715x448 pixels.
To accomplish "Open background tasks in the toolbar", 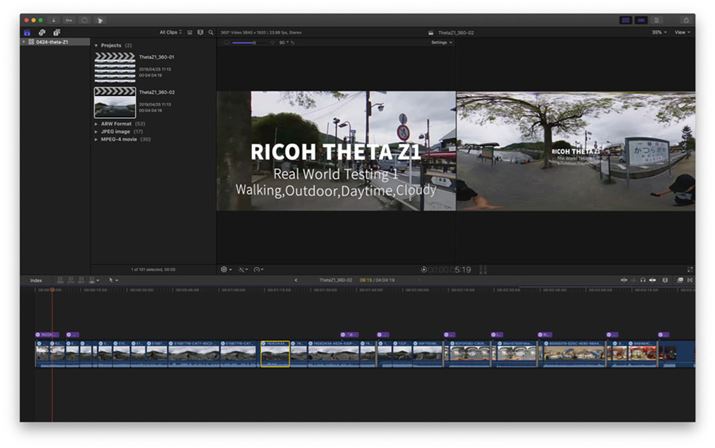I will coord(85,19).
